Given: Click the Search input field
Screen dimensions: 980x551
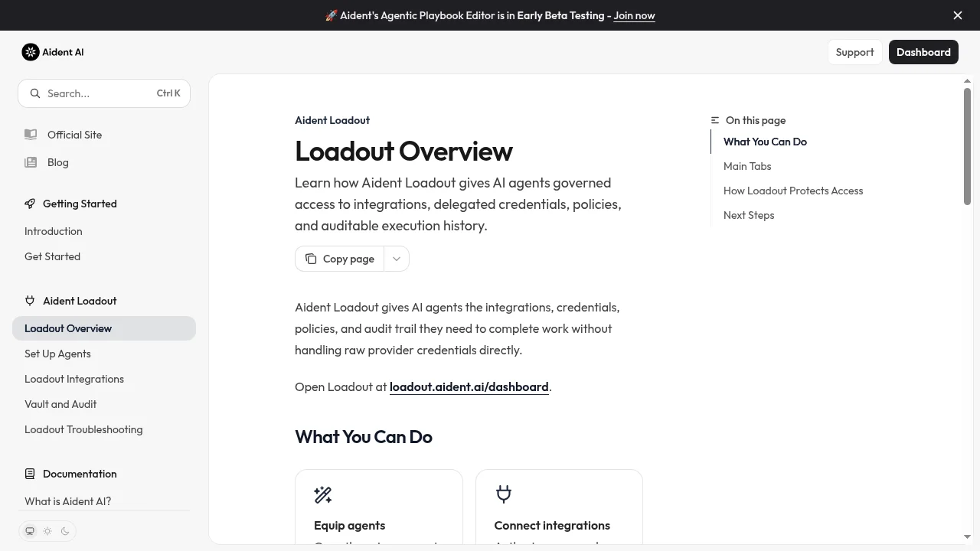Looking at the screenshot, I should (104, 93).
